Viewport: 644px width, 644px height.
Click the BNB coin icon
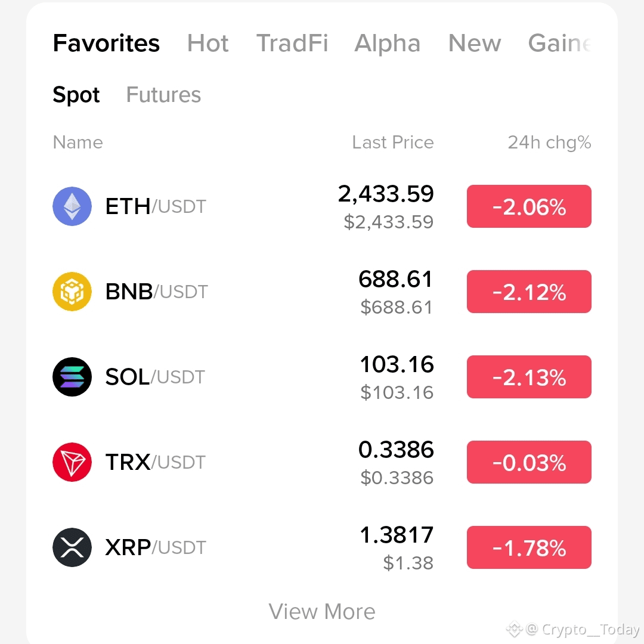pyautogui.click(x=72, y=292)
